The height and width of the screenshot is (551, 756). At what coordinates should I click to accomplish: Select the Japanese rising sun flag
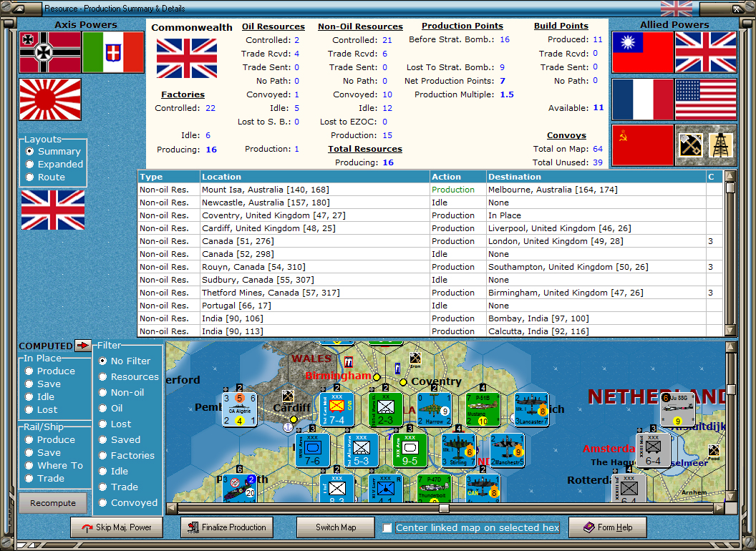(50, 99)
